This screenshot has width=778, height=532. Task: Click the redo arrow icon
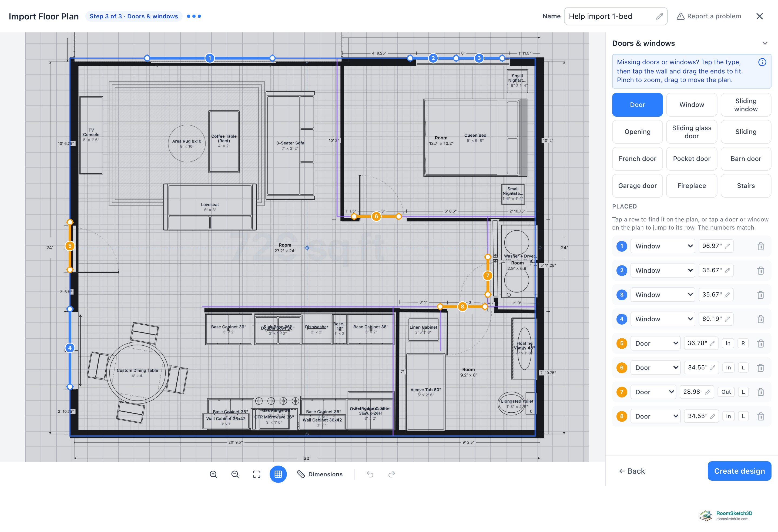pyautogui.click(x=392, y=474)
